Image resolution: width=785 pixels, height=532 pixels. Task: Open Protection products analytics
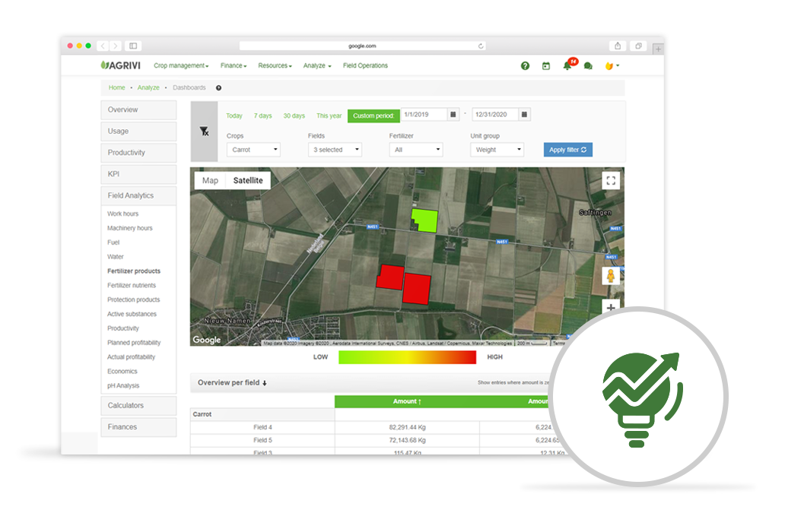point(133,300)
